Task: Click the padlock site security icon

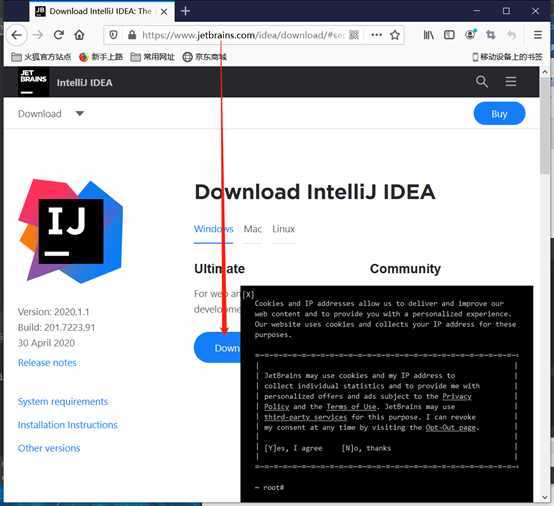Action: pyautogui.click(x=132, y=35)
